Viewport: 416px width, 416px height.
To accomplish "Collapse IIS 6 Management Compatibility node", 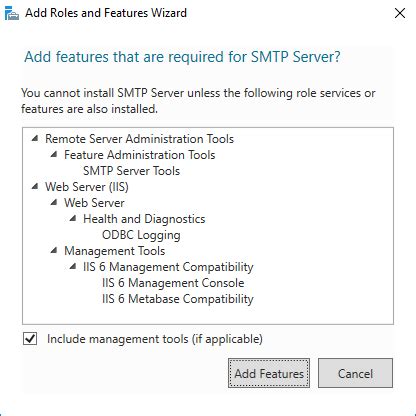I will click(x=73, y=266).
